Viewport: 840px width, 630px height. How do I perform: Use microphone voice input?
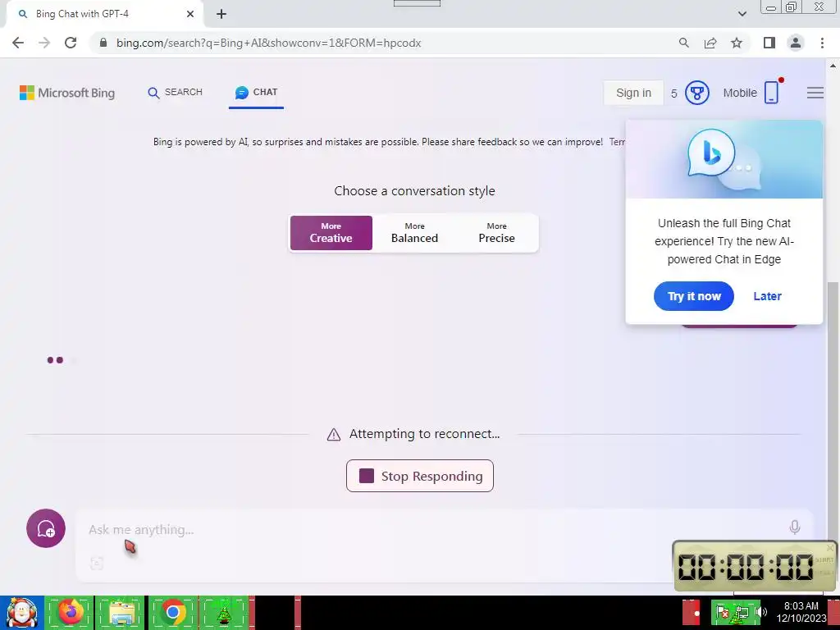click(794, 527)
